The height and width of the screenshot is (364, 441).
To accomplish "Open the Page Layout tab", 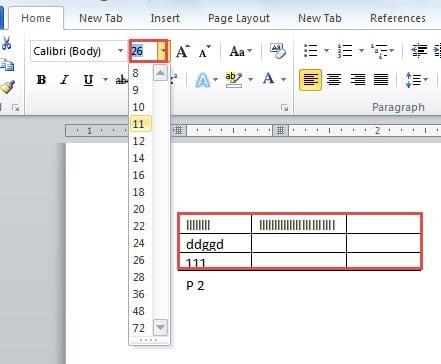I will (x=239, y=18).
